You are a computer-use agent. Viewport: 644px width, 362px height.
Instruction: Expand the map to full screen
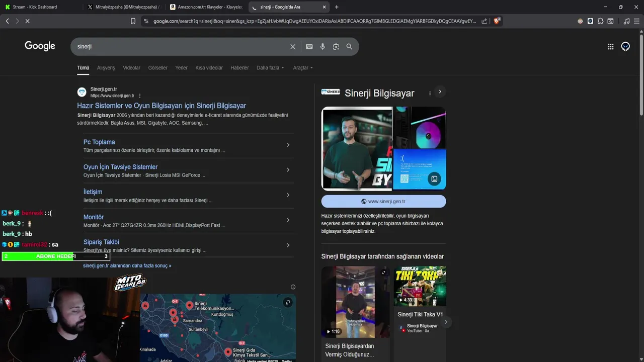(287, 302)
